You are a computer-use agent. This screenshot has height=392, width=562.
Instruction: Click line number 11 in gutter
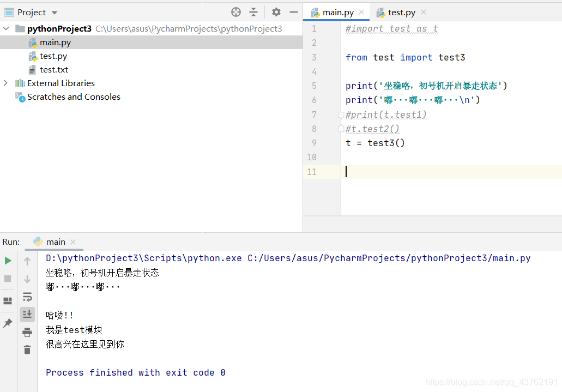click(312, 172)
